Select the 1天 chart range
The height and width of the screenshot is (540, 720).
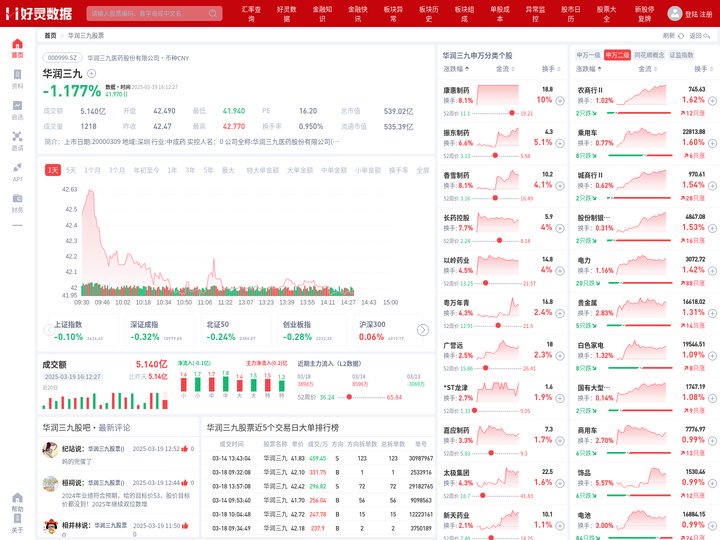(53, 170)
